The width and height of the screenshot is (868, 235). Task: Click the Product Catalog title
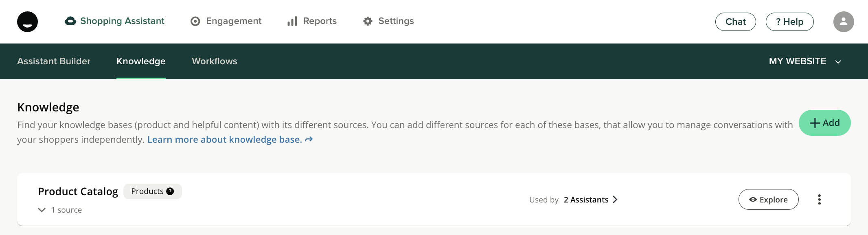(x=78, y=191)
